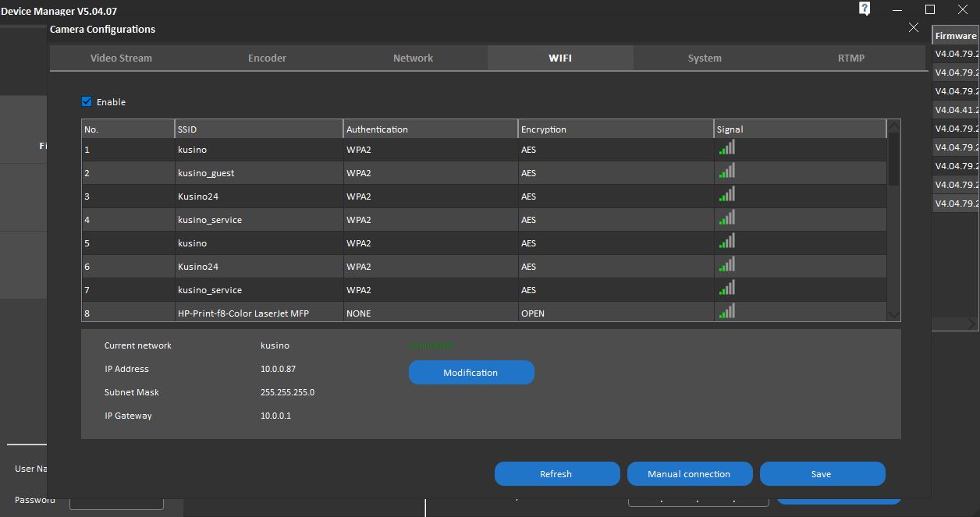Go to the RTMP tab
Viewport: 980px width, 517px height.
click(851, 58)
